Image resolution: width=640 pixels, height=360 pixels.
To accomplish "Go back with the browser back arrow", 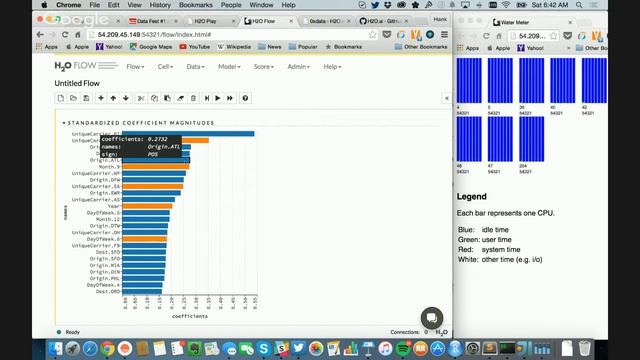I will 40,35.
